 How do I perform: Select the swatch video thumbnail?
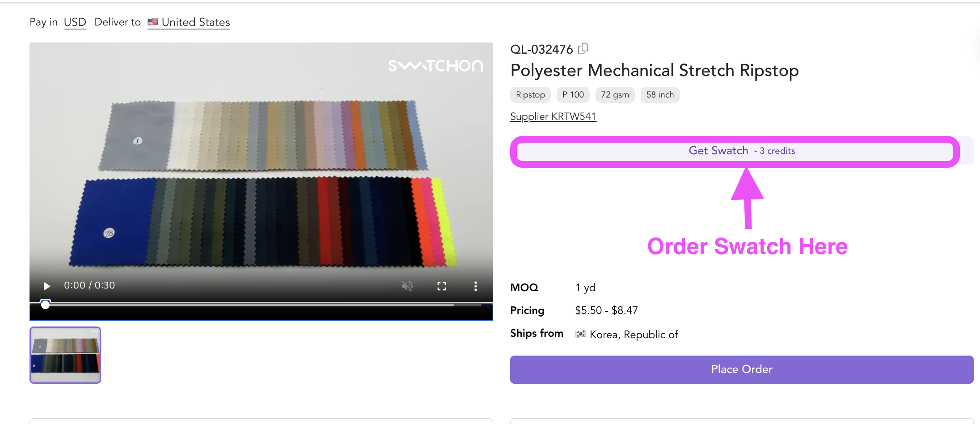65,355
